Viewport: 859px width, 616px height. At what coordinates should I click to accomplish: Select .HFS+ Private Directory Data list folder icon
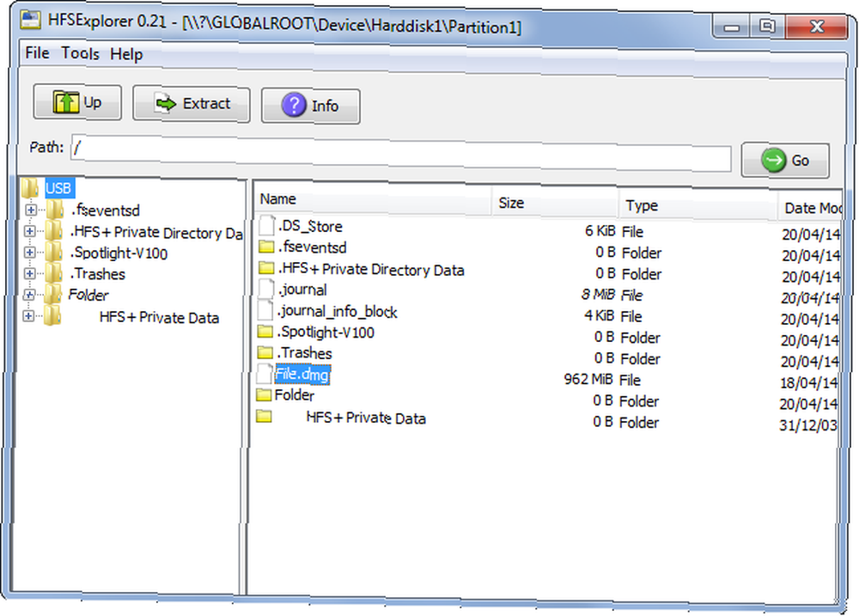(266, 268)
